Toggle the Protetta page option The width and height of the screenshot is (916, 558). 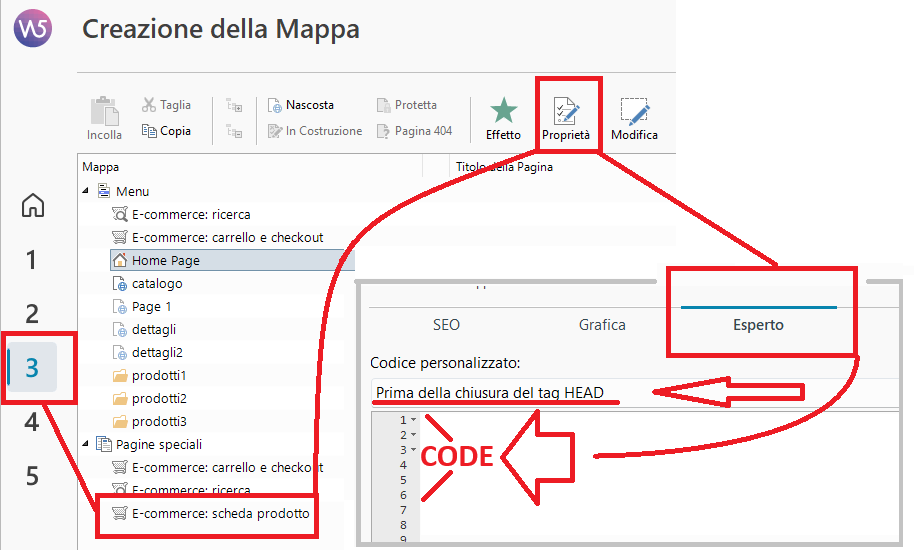tap(407, 105)
